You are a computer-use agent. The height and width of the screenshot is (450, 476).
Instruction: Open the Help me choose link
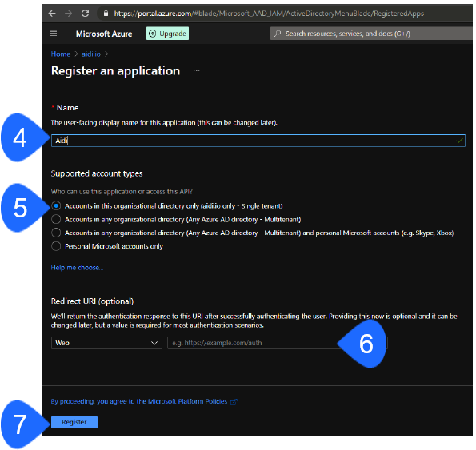click(78, 268)
